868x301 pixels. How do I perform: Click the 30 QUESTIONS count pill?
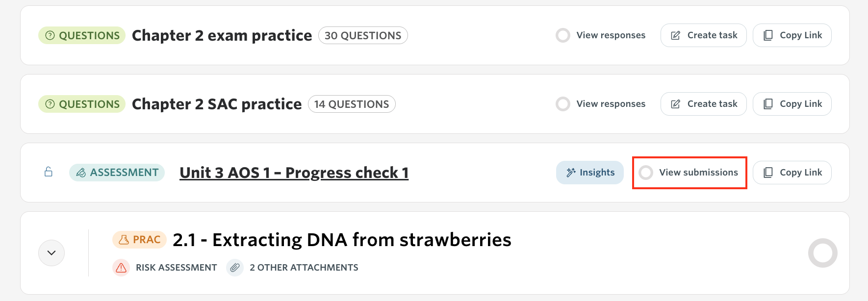pyautogui.click(x=363, y=35)
